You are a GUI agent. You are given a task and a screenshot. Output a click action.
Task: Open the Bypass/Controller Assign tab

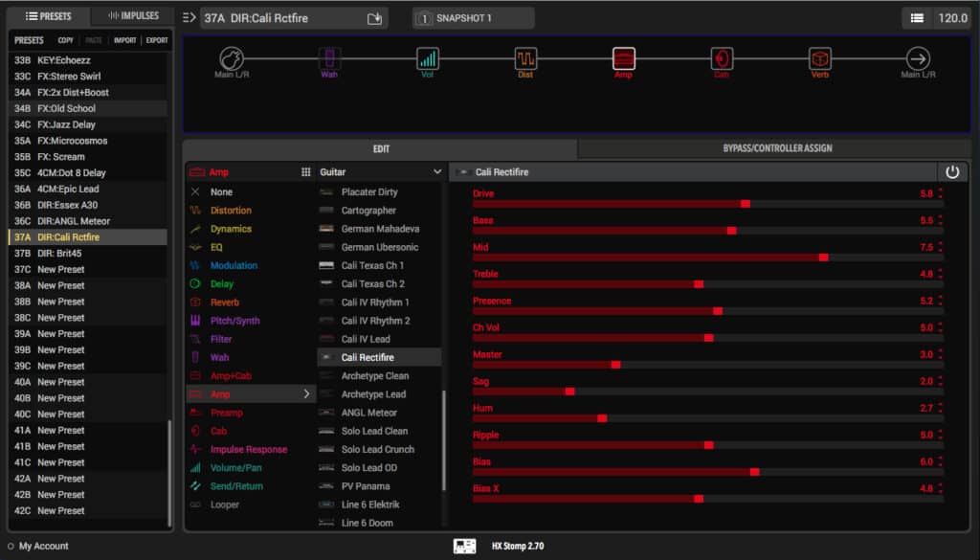click(x=777, y=148)
